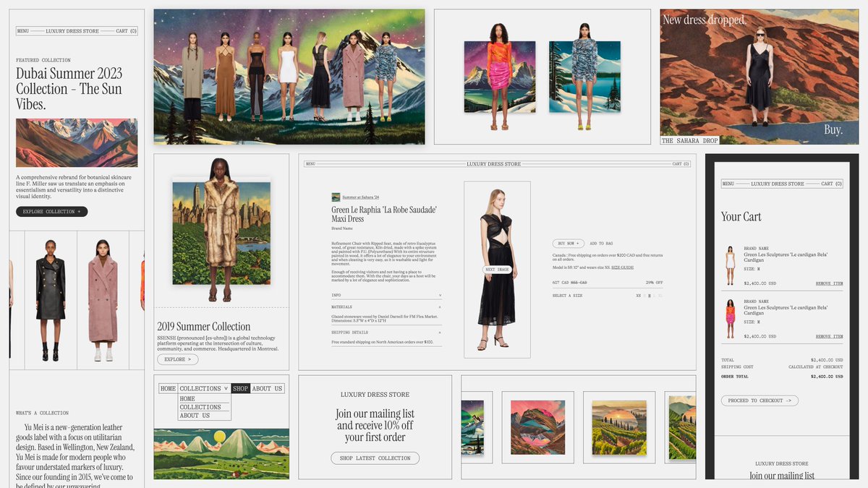Open the sunset vineyard painting in the image carousel

click(x=618, y=427)
